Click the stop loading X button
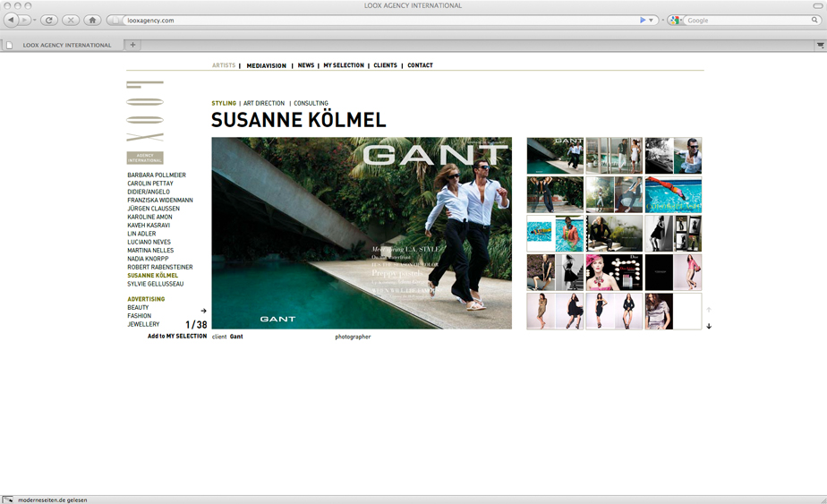Viewport: 827px width, 504px height. pos(71,20)
